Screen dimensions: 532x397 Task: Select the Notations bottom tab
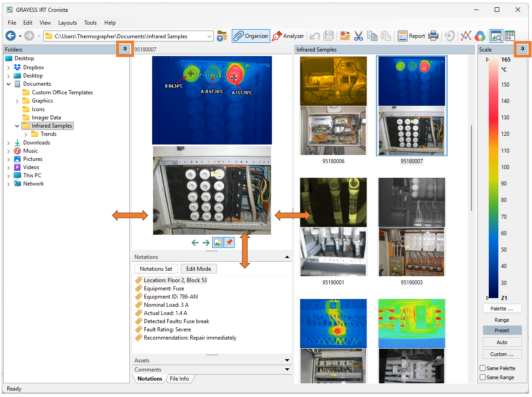tap(149, 379)
